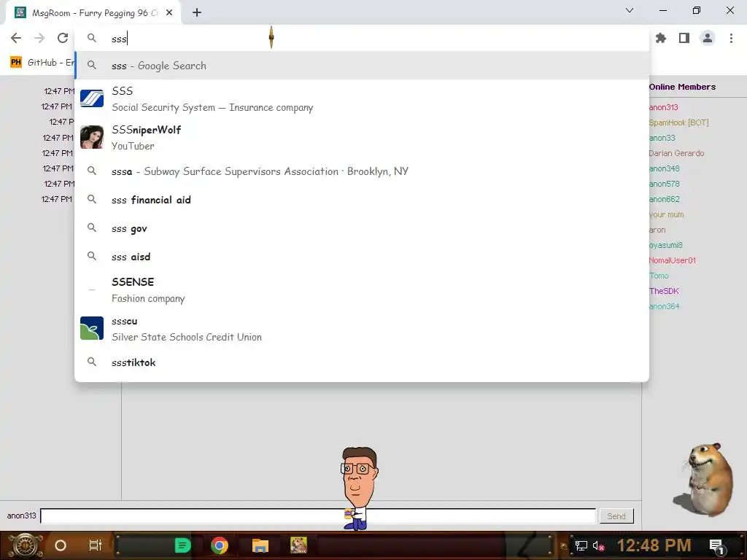Send the chat message
This screenshot has width=747, height=560.
click(x=616, y=516)
